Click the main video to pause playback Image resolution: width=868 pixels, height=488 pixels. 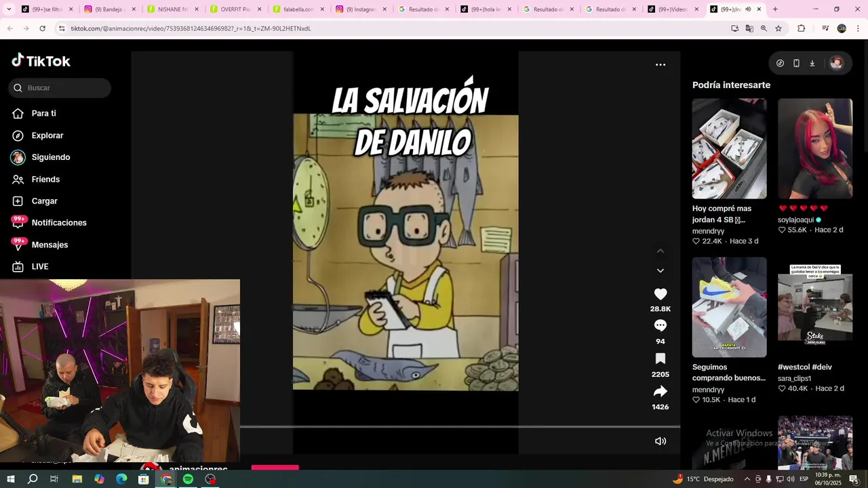tap(406, 252)
